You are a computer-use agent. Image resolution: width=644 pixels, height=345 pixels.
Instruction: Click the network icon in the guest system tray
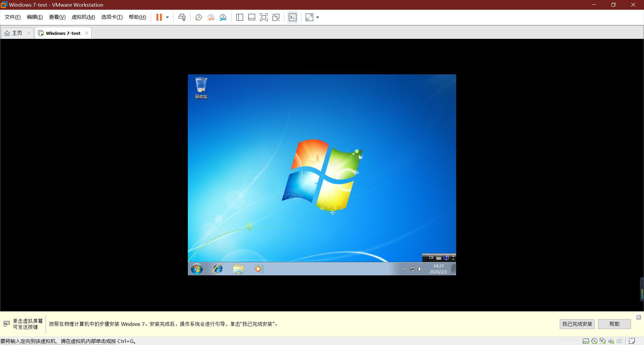coord(412,269)
